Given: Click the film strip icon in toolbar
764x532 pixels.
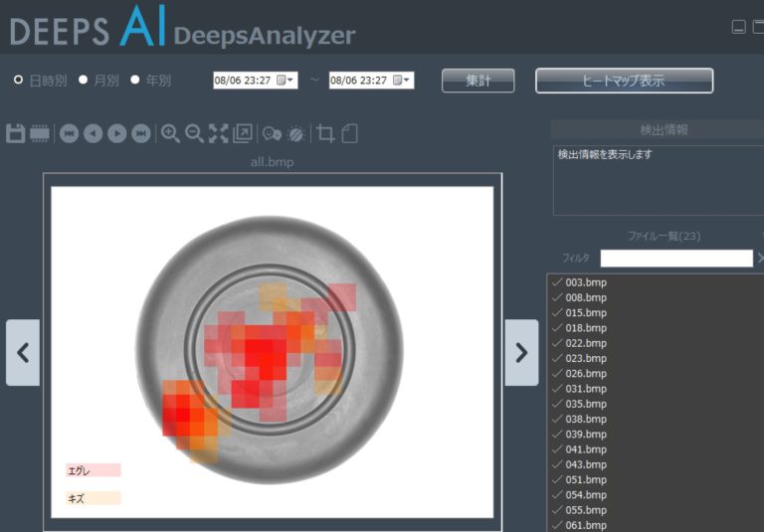Looking at the screenshot, I should pos(40,133).
